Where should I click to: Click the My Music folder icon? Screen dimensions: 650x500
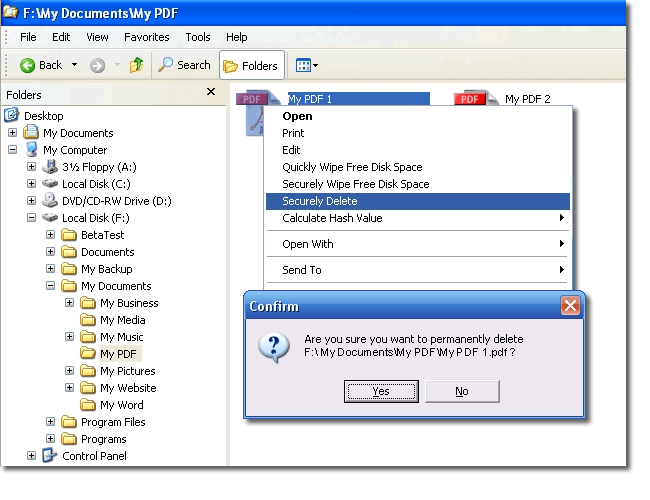coord(88,337)
